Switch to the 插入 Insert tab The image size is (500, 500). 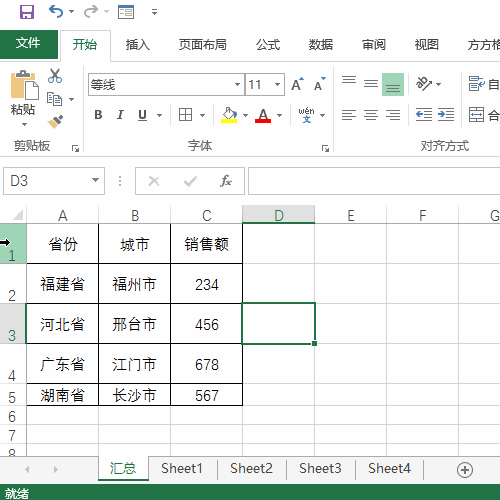[138, 45]
